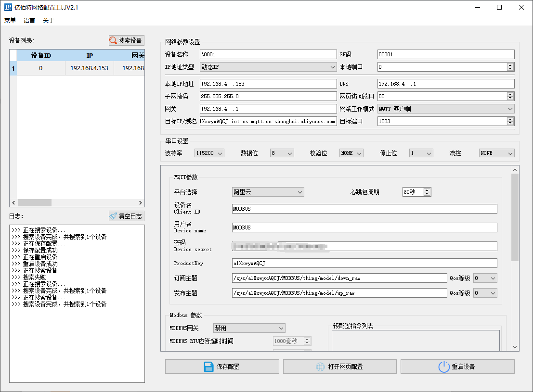Click the 设备名称 A0001 input field
Screen dimensions: 533x392
pos(268,54)
